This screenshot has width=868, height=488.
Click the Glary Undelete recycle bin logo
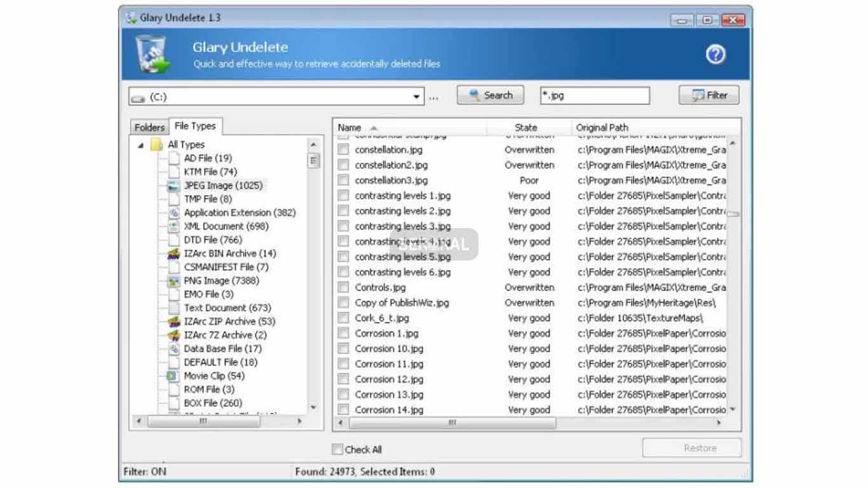tap(153, 55)
